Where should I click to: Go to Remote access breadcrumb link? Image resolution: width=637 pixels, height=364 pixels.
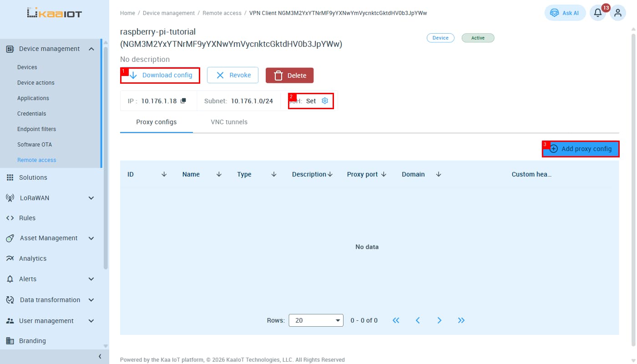[x=222, y=13]
